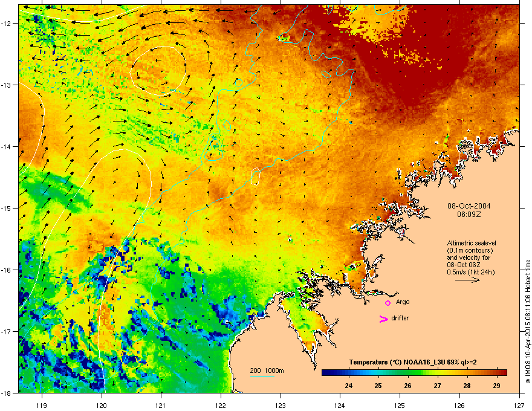Click the 'and velocity for' text line
The image size is (532, 411).
[x=469, y=257]
